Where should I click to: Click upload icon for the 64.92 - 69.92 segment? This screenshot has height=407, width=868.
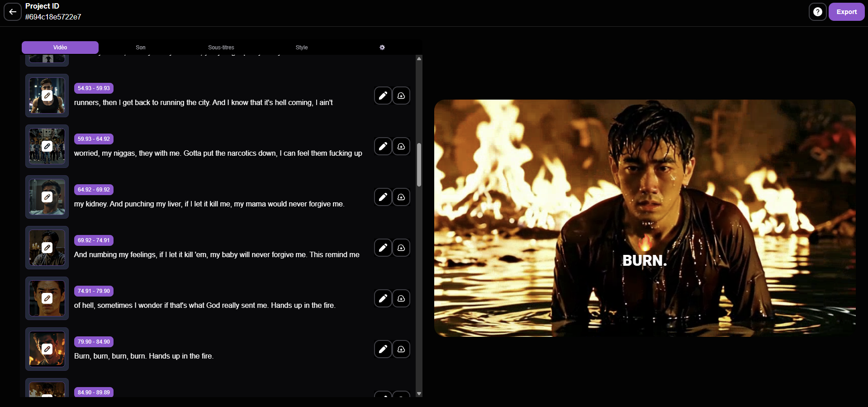tap(401, 197)
